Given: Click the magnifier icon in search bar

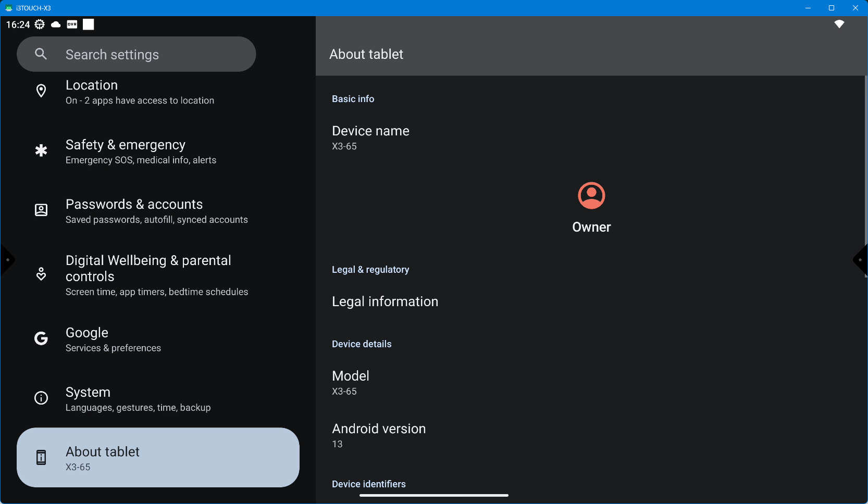Looking at the screenshot, I should pos(41,54).
